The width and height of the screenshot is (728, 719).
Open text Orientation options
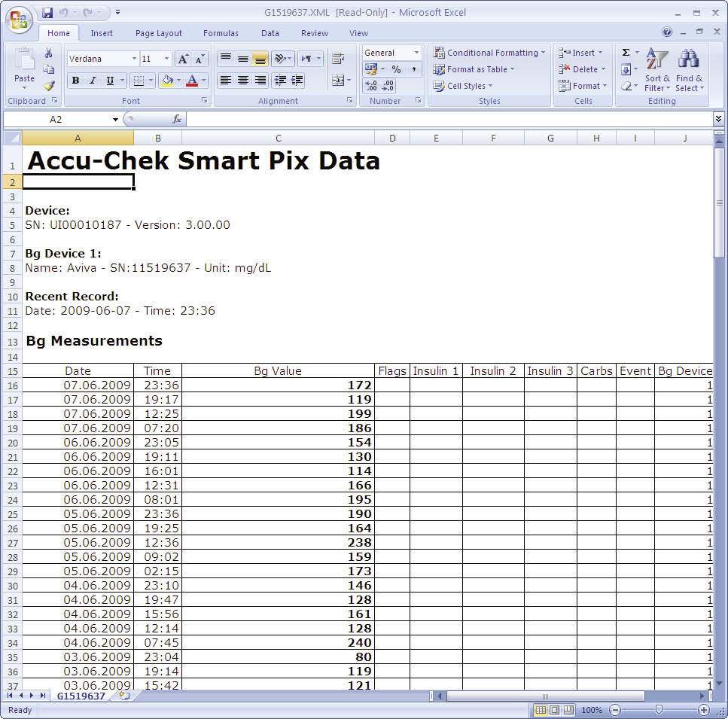pyautogui.click(x=282, y=59)
